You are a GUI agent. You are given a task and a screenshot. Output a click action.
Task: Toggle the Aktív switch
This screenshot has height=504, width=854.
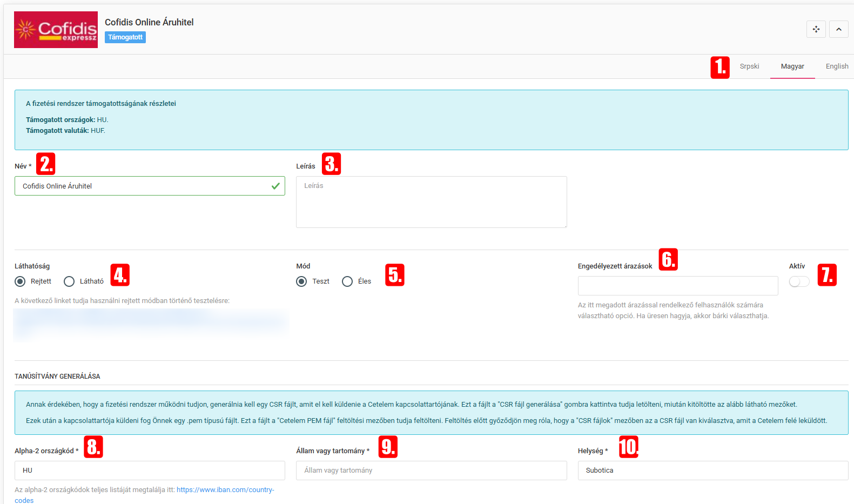click(x=799, y=281)
